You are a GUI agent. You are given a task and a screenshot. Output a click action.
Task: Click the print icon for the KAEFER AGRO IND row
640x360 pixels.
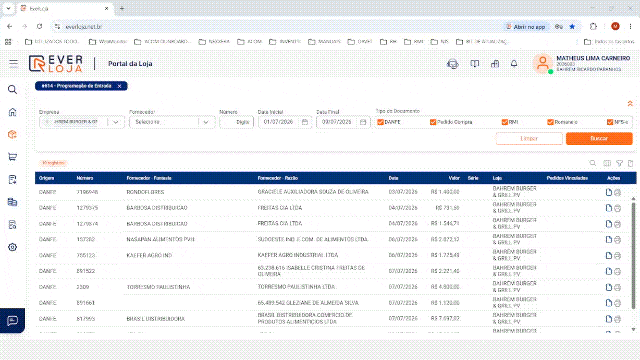tap(618, 256)
